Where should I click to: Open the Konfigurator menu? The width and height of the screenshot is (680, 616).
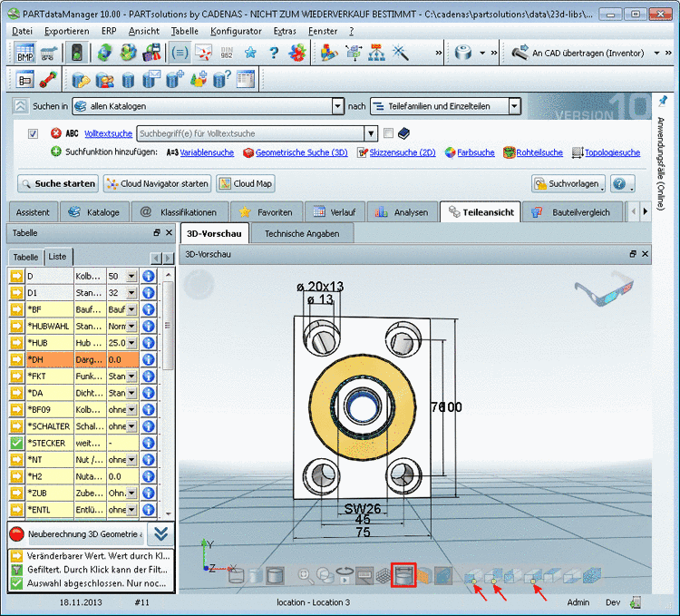coord(236,31)
